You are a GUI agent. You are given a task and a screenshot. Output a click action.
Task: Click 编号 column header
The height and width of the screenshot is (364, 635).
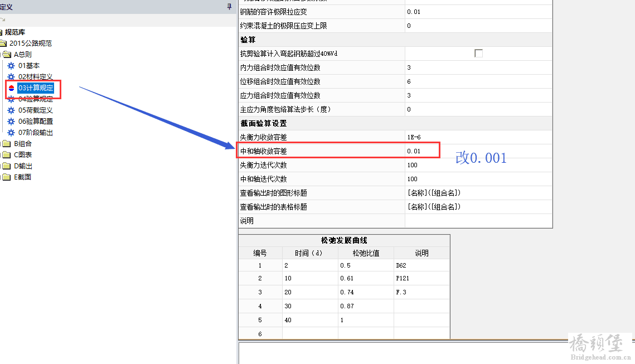click(260, 253)
